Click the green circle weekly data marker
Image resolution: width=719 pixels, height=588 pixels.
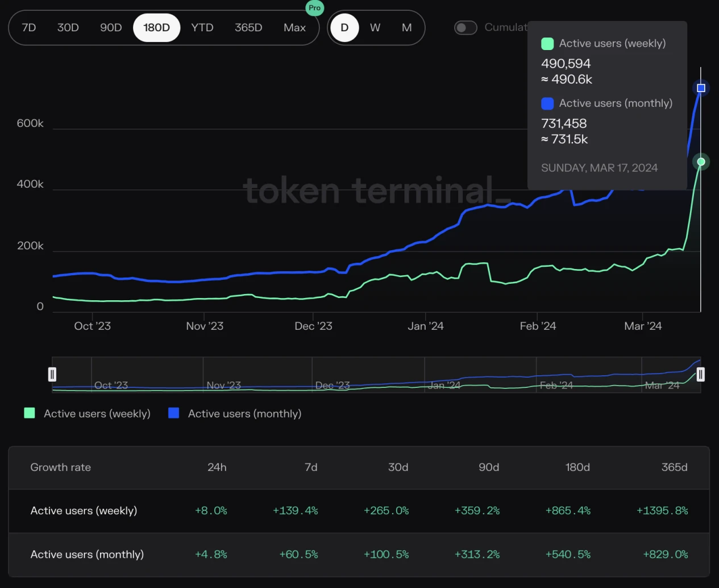(701, 162)
